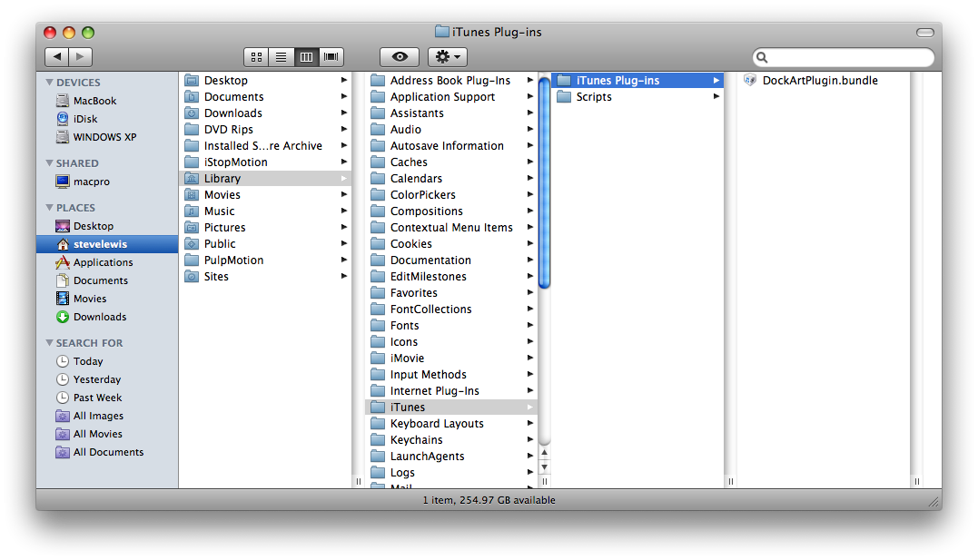Click the iTunes Plug-ins title folder icon

(x=442, y=31)
